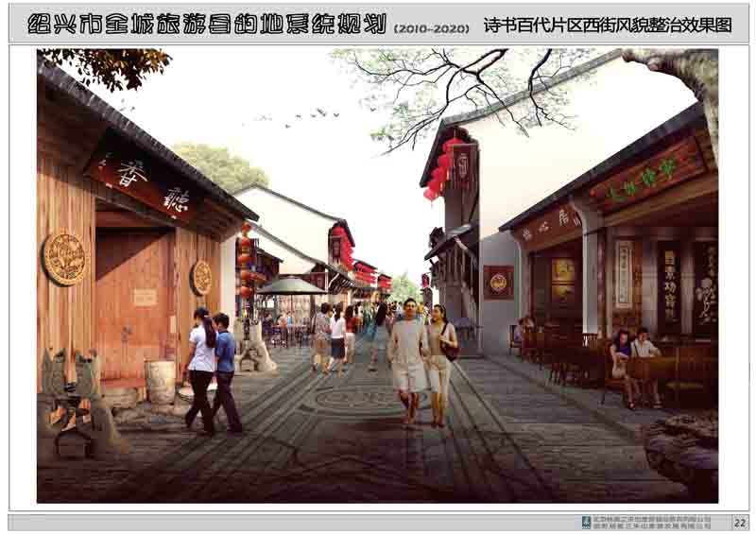Click the (2010-2020) year range text

[x=430, y=28]
